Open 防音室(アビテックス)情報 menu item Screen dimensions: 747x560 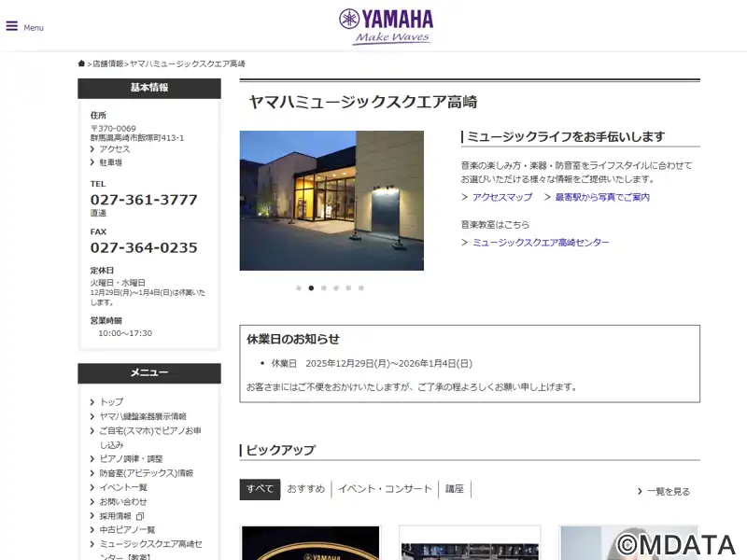pyautogui.click(x=147, y=473)
